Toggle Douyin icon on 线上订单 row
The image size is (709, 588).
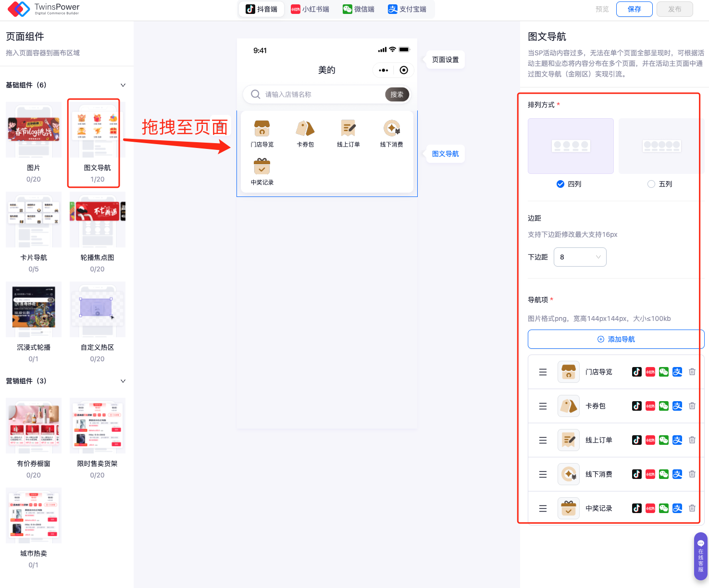click(x=636, y=440)
